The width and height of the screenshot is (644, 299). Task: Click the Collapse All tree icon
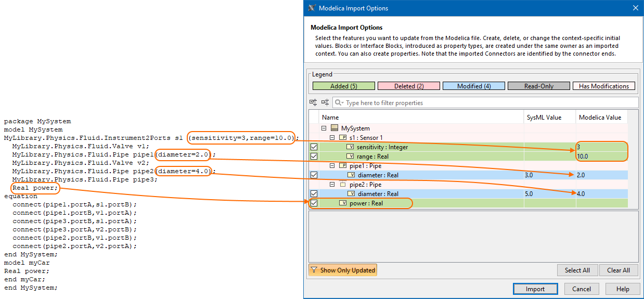pos(325,103)
